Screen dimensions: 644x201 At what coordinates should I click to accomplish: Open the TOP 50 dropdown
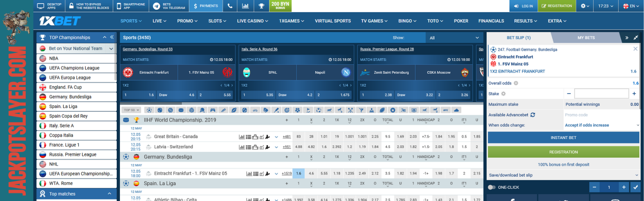pos(131,110)
